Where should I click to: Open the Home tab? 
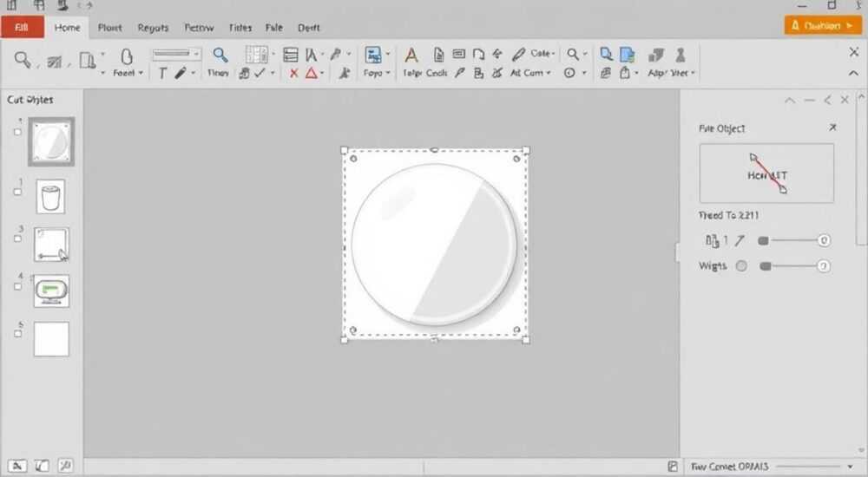point(67,28)
